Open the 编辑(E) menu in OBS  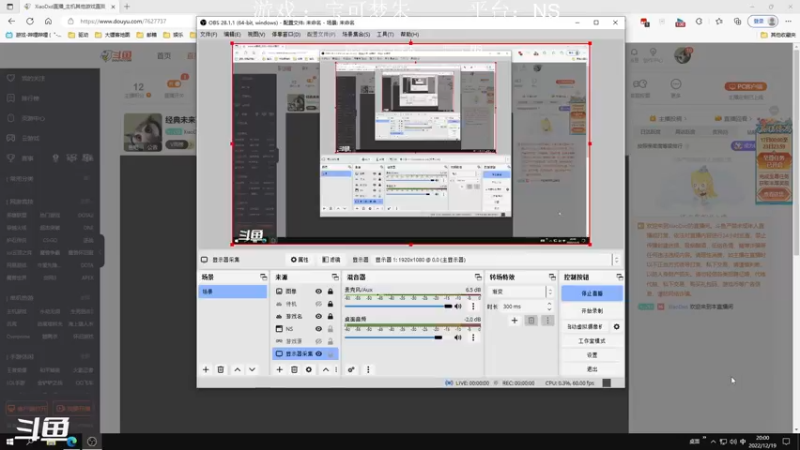232,34
